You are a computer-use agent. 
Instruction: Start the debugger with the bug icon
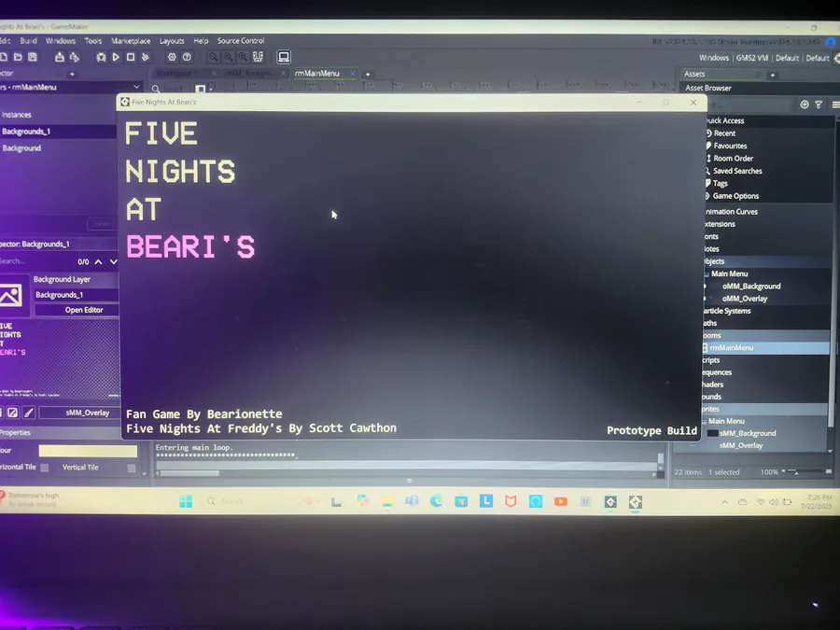point(101,57)
